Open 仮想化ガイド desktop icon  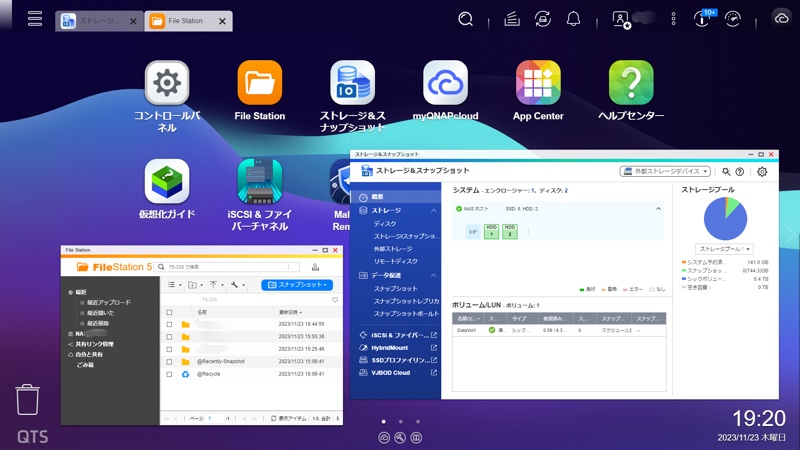point(167,182)
